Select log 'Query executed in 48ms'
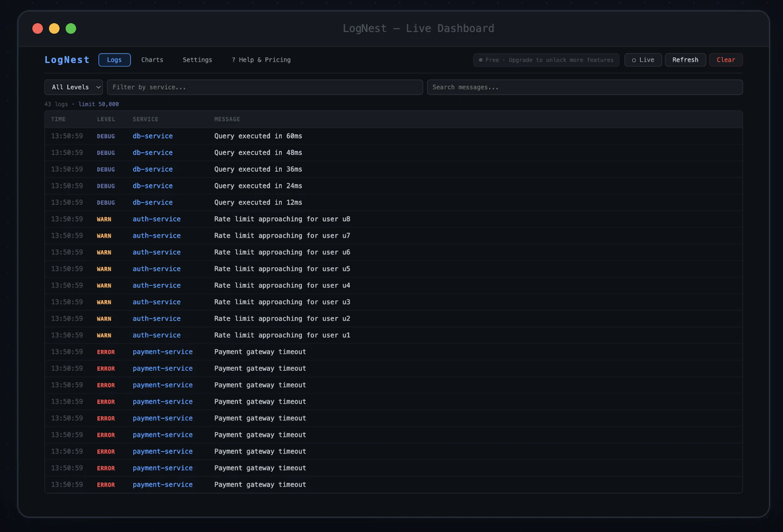This screenshot has height=532, width=783. pyautogui.click(x=393, y=153)
